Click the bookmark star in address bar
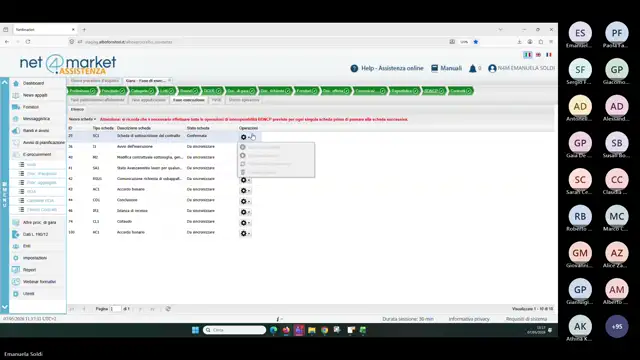 click(x=476, y=42)
